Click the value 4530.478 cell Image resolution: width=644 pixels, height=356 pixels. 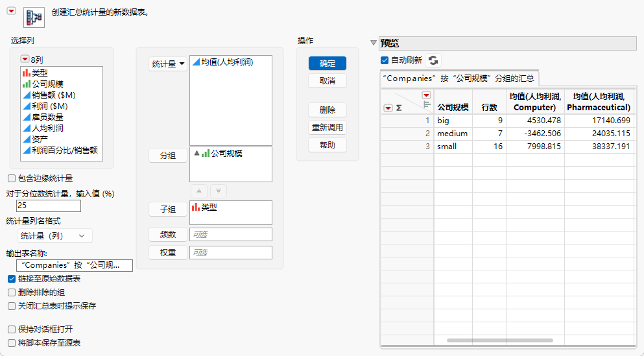[x=535, y=121]
